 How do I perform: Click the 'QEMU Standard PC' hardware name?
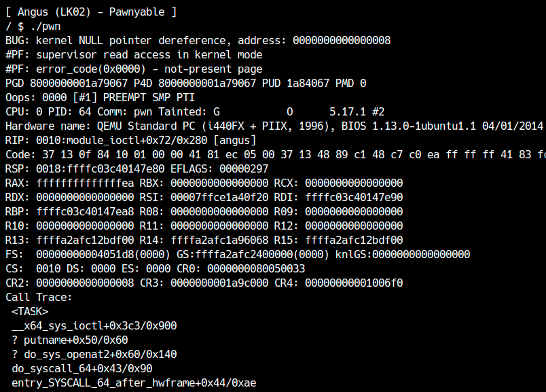149,126
